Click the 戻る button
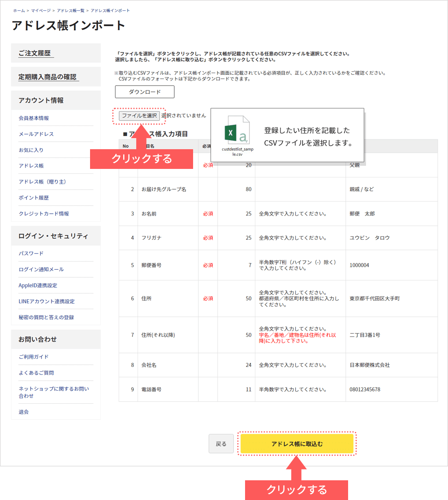The image size is (448, 500). [221, 444]
